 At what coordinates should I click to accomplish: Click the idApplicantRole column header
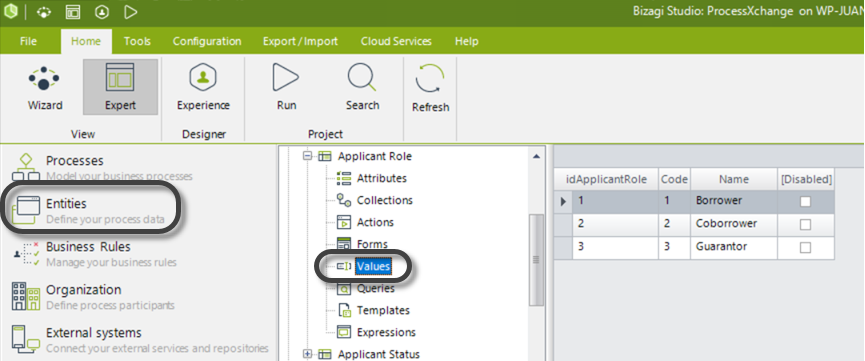tap(606, 179)
